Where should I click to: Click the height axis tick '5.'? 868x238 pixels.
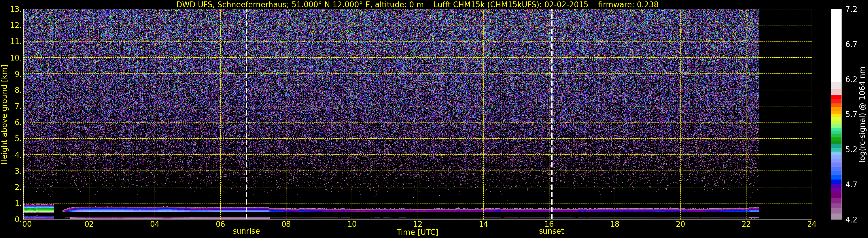[18, 139]
